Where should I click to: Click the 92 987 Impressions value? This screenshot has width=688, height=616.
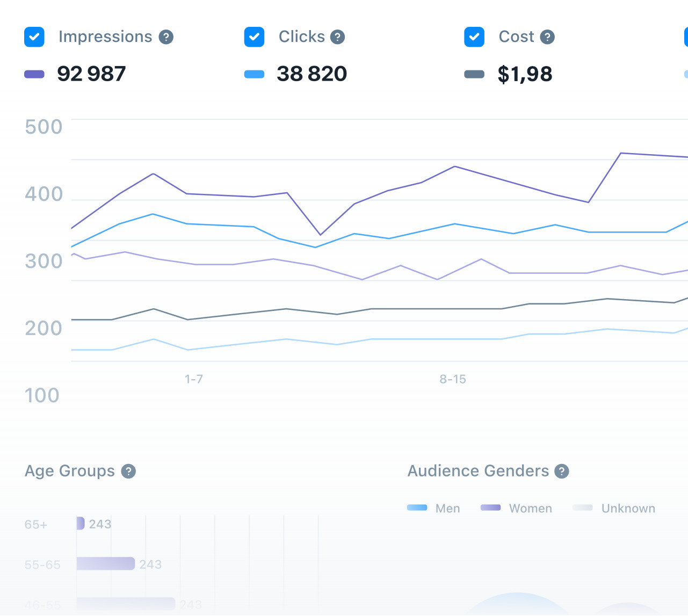92,74
